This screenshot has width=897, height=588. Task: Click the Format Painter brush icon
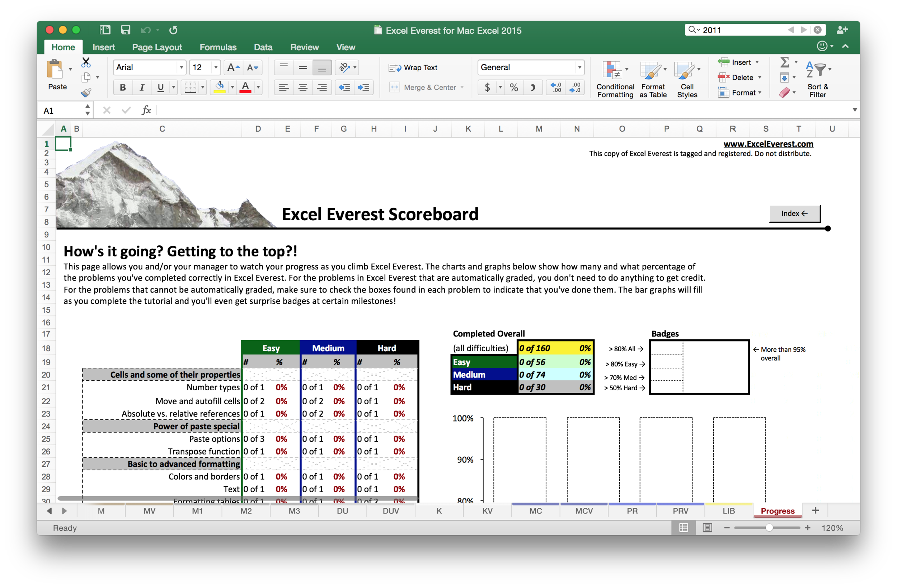click(x=86, y=92)
